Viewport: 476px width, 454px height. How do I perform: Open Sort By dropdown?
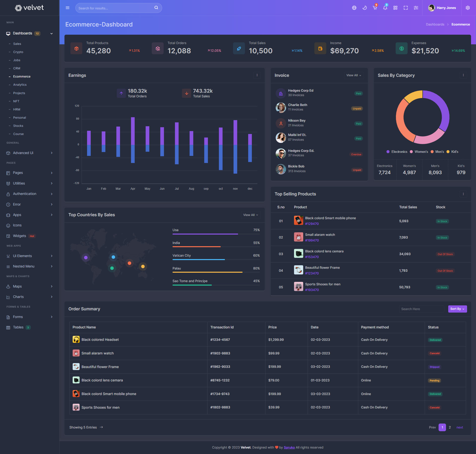457,309
